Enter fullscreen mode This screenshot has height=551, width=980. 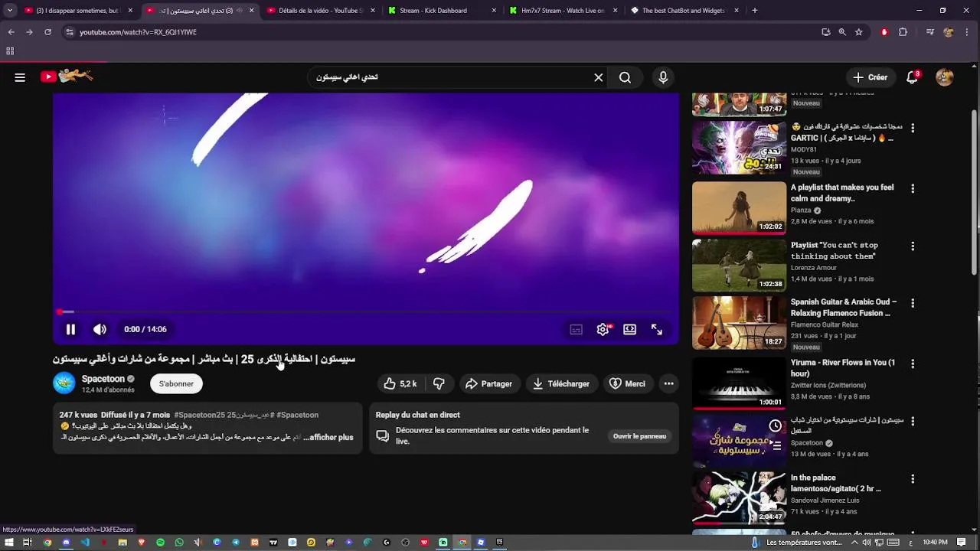[x=657, y=329]
